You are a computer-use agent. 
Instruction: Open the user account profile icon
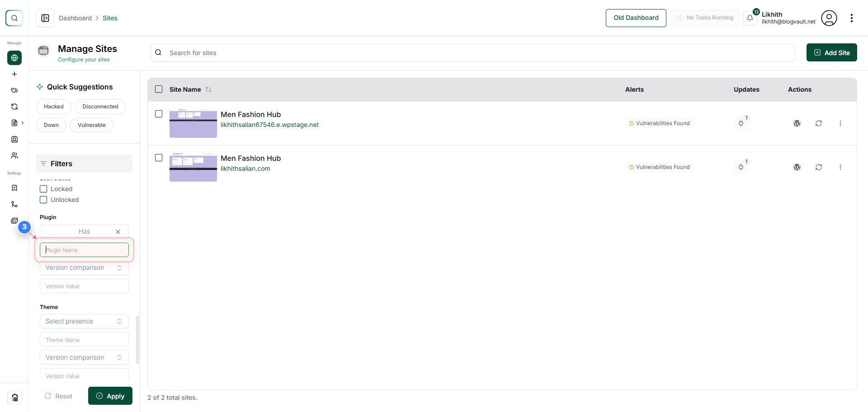click(829, 18)
